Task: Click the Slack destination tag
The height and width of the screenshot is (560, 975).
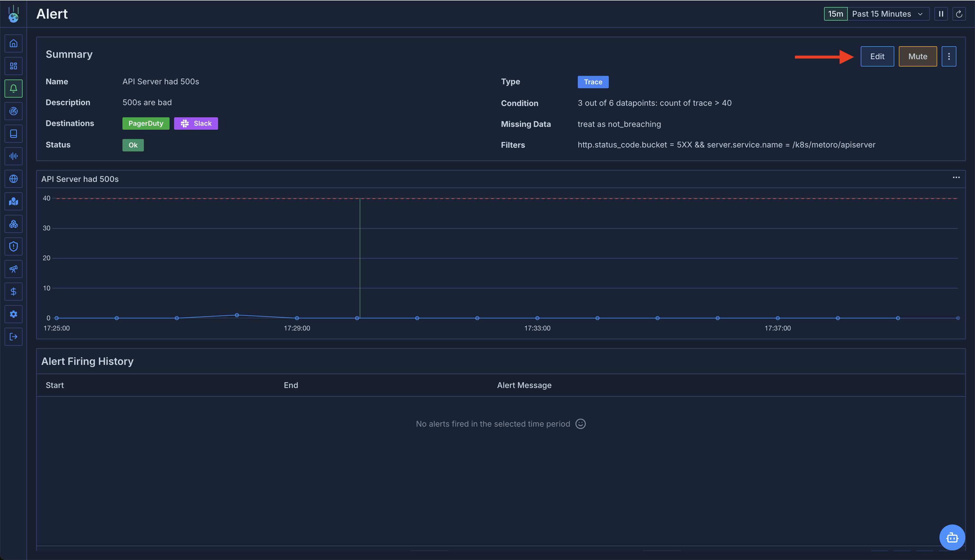Action: 196,124
